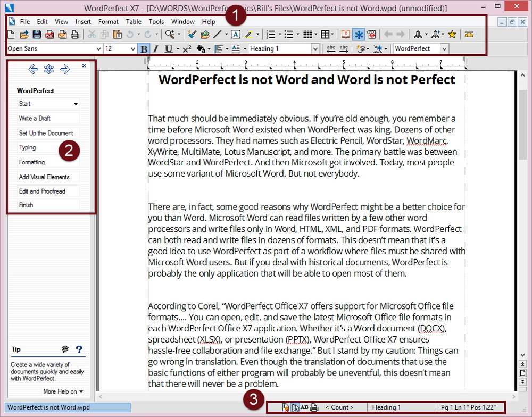
Task: Insert a picture with the clipart icon
Action: (x=205, y=34)
